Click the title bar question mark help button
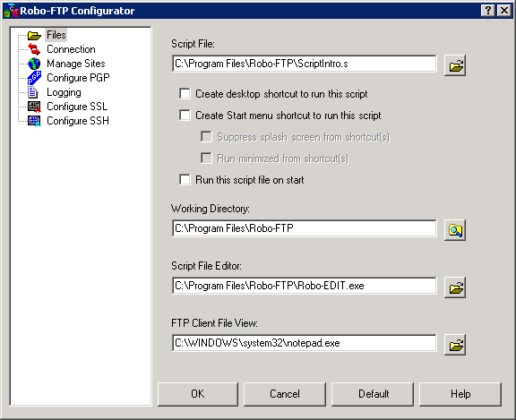This screenshot has height=420, width=516. tap(488, 11)
